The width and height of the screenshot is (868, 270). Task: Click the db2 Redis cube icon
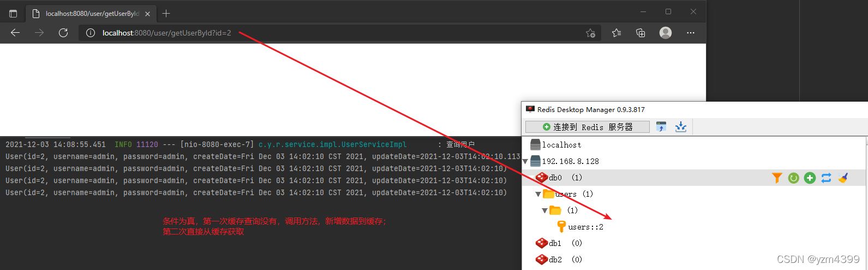542,260
